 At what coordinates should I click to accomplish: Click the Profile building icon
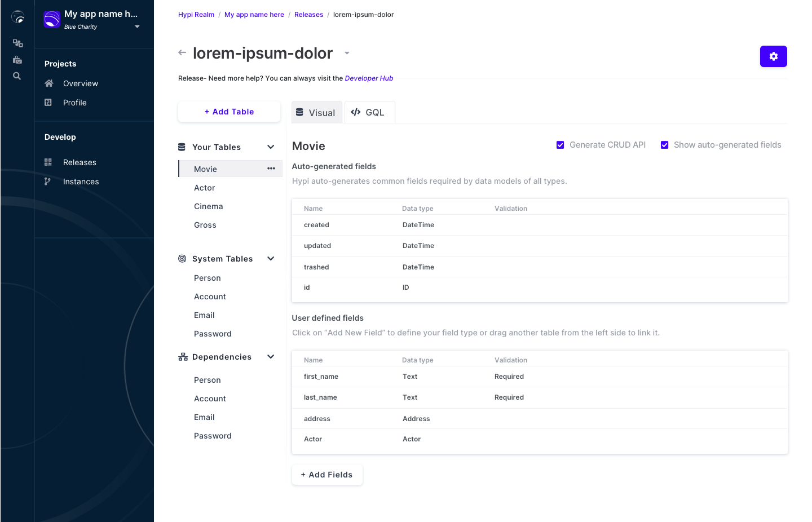[x=48, y=103]
